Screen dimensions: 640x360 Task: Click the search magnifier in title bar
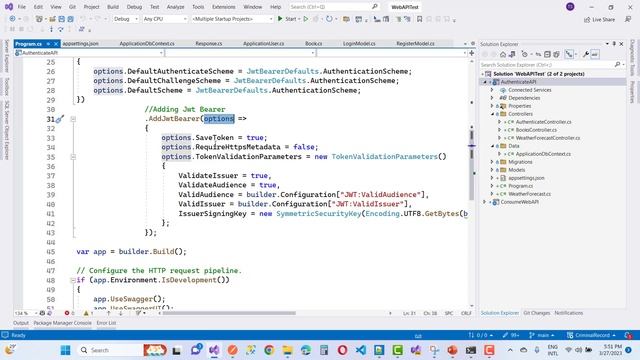[x=374, y=7]
